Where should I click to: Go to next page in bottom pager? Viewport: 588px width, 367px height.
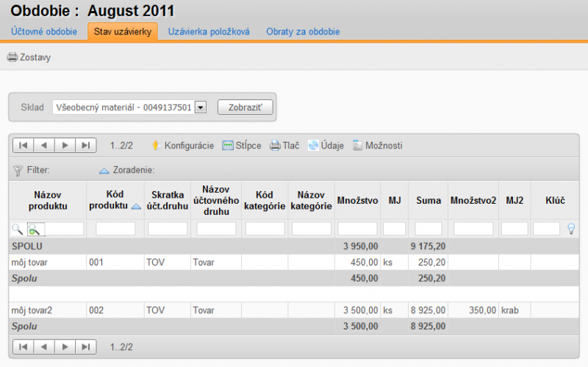pyautogui.click(x=65, y=346)
